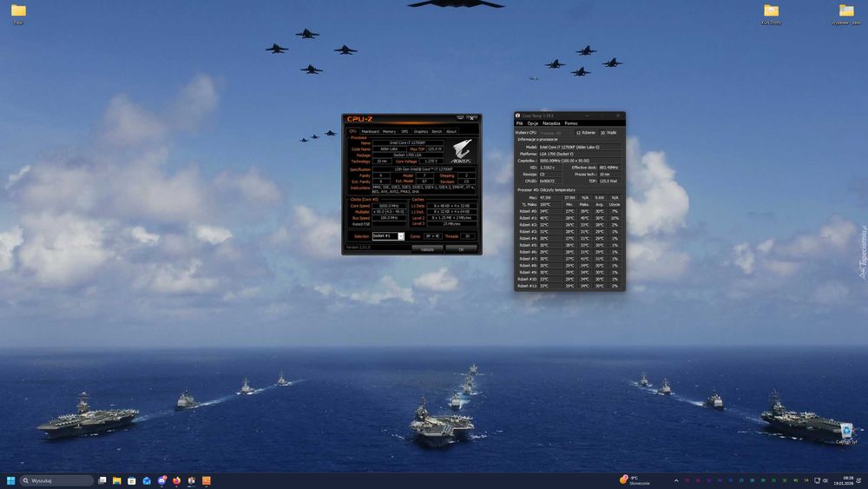The image size is (868, 489).
Task: Open File Explorer from the taskbar
Action: (117, 480)
